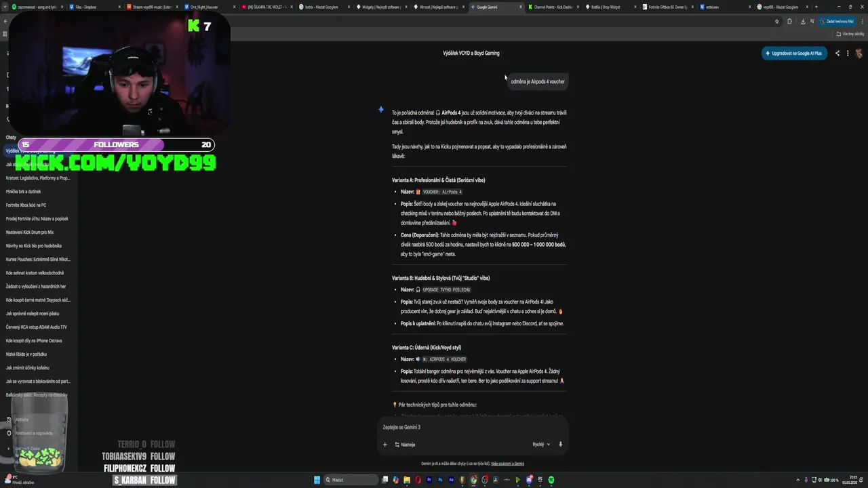The height and width of the screenshot is (488, 868).
Task: Open File Explorer from the taskbar
Action: coord(407,480)
